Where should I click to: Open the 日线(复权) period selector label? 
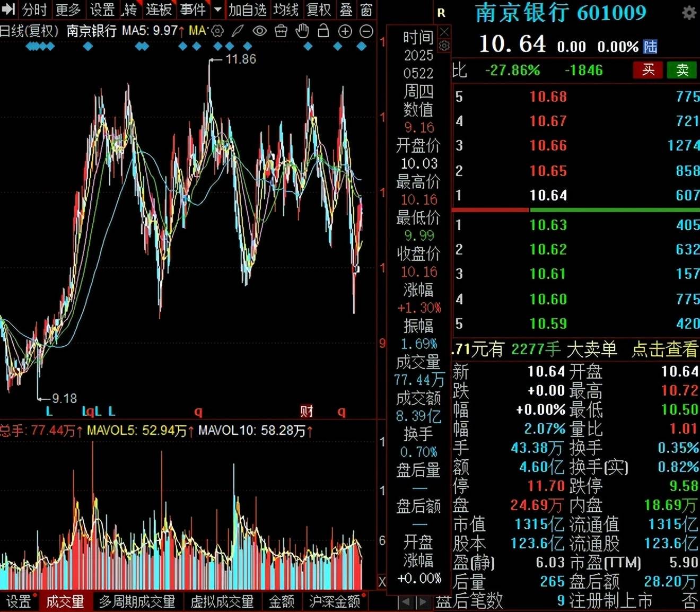[x=29, y=31]
